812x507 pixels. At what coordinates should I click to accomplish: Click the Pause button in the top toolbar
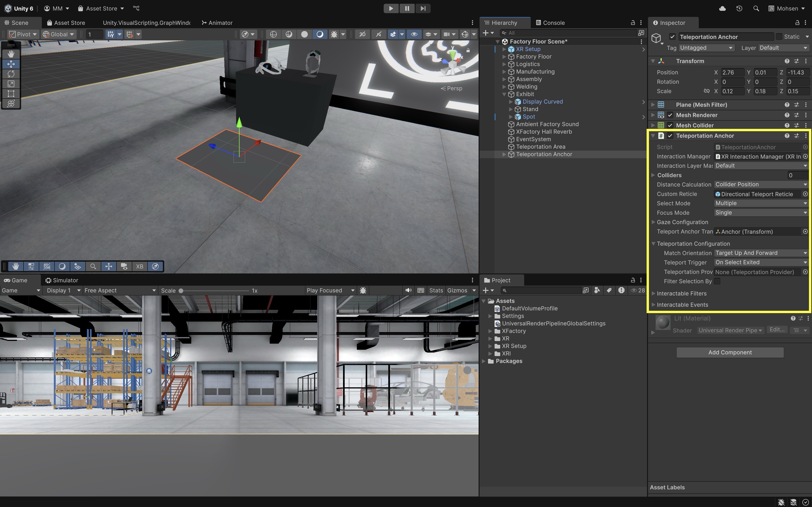click(407, 8)
